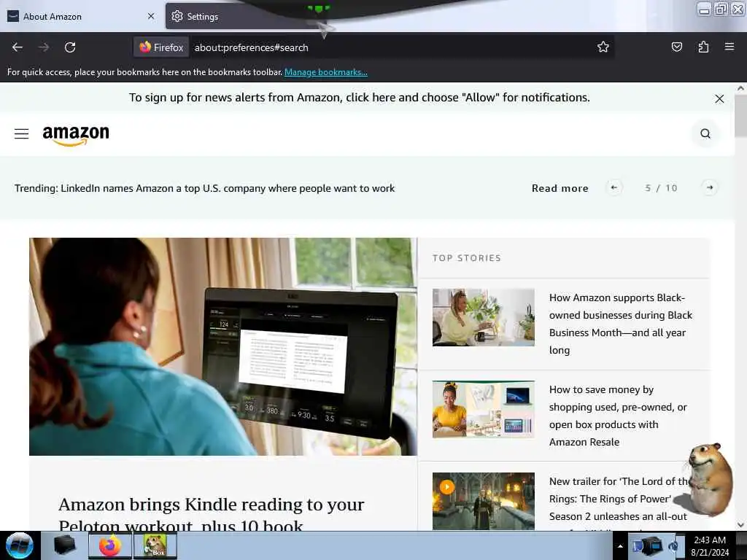
Task: Bookmark this page with the star icon
Action: [x=603, y=47]
